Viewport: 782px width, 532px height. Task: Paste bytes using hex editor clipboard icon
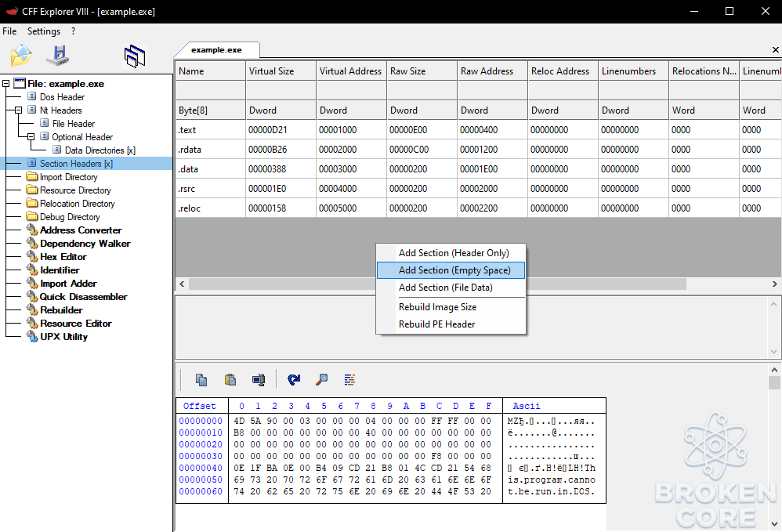coord(230,380)
